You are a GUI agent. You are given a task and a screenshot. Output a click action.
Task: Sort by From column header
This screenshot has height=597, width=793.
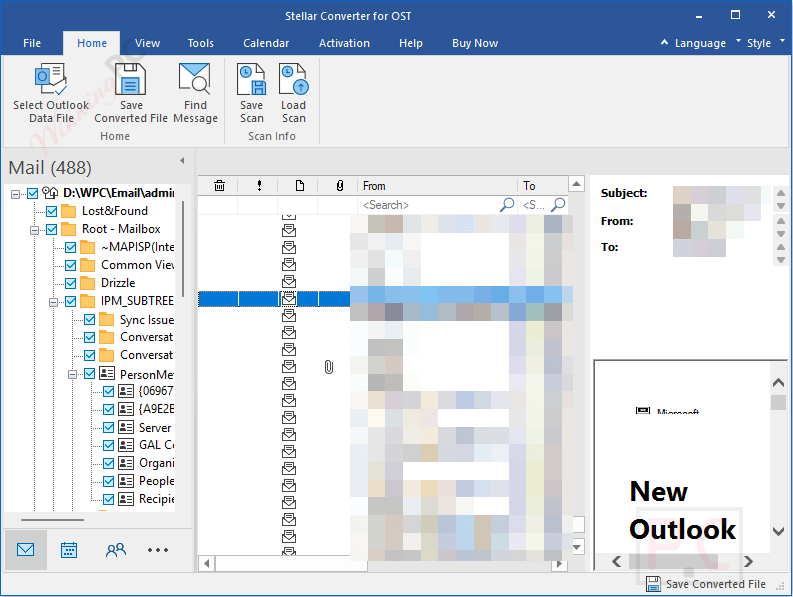437,186
